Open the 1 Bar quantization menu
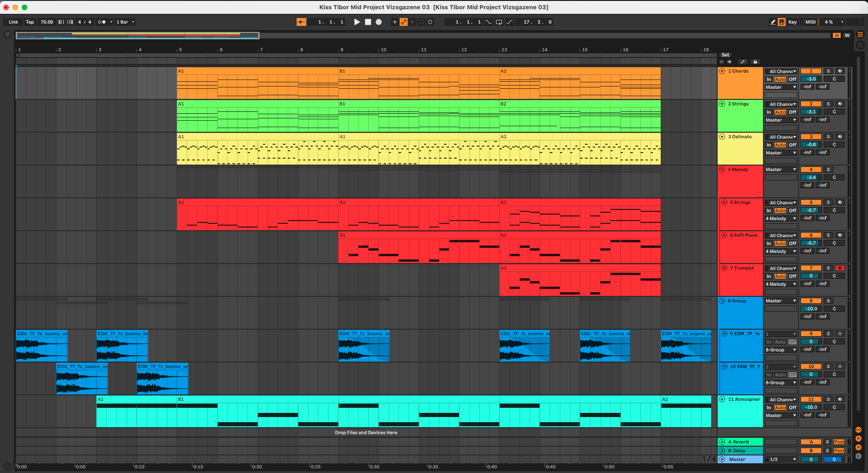The width and height of the screenshot is (868, 473). [125, 22]
